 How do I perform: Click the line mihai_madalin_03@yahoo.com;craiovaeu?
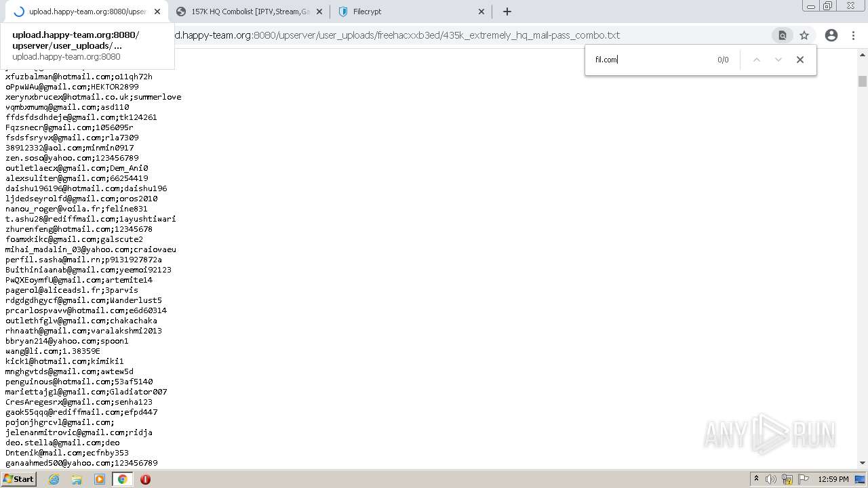coord(91,249)
